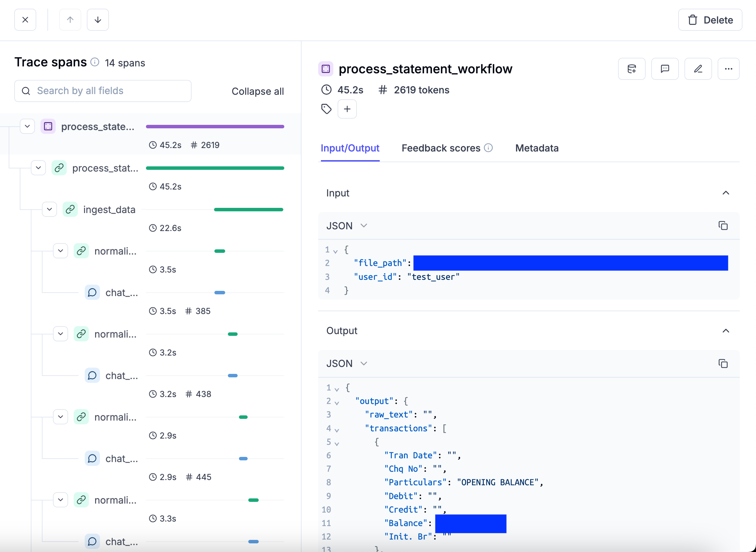Collapse the normali... span lasting 3.3s
Viewport: 756px width, 552px height.
[61, 500]
